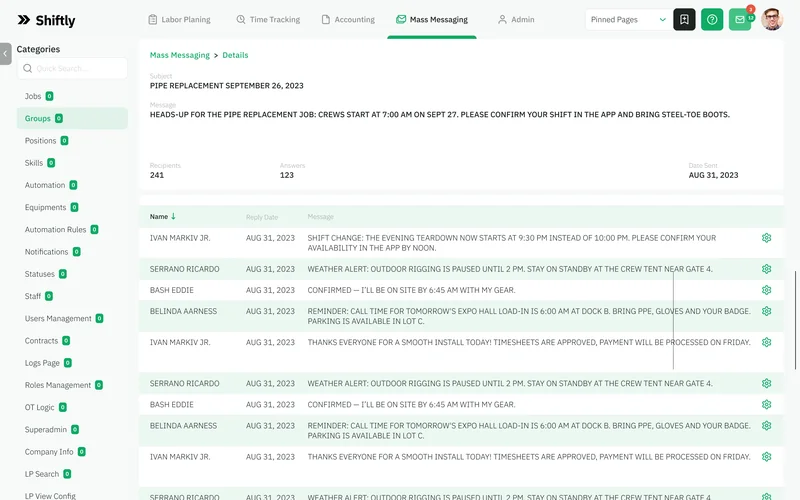
Task: Click the search magnifier icon
Action: [x=28, y=68]
